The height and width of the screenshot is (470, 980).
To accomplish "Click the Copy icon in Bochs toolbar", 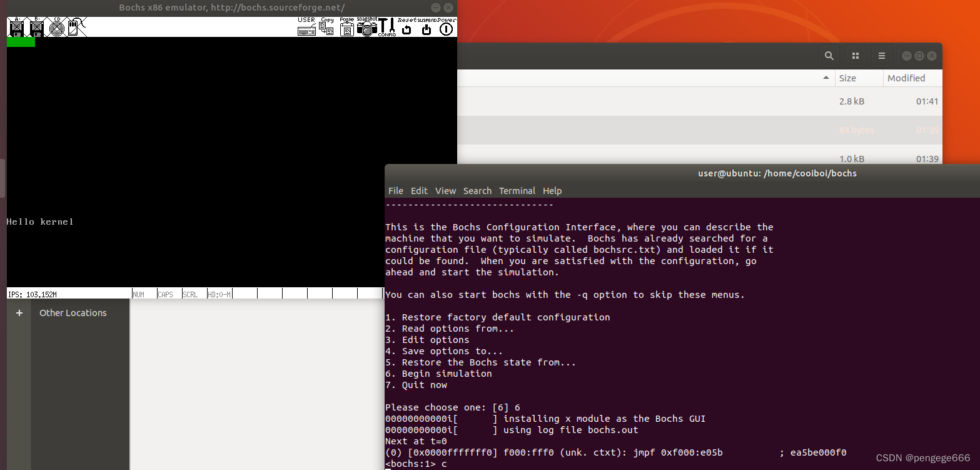I will pos(326,27).
